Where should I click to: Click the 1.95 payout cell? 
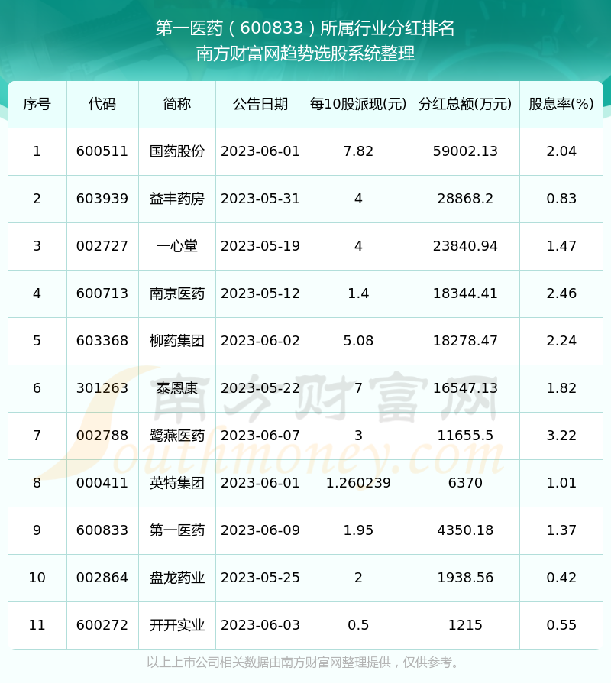[358, 530]
